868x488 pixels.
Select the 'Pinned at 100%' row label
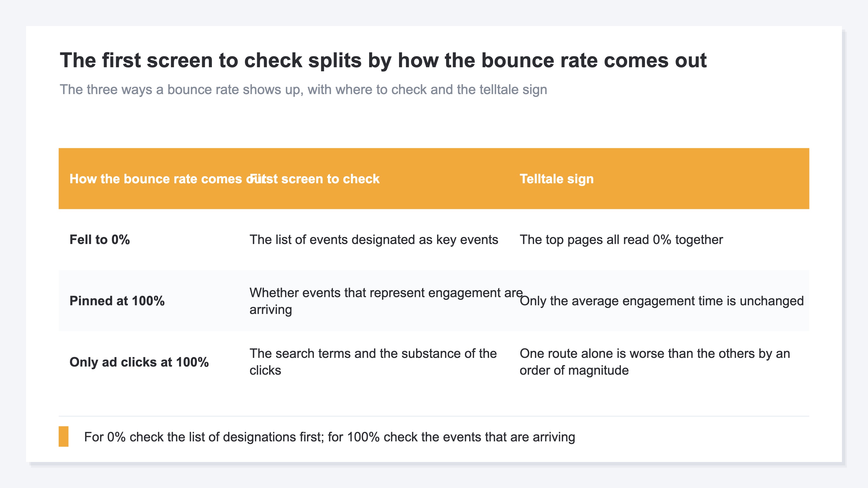[x=117, y=301]
